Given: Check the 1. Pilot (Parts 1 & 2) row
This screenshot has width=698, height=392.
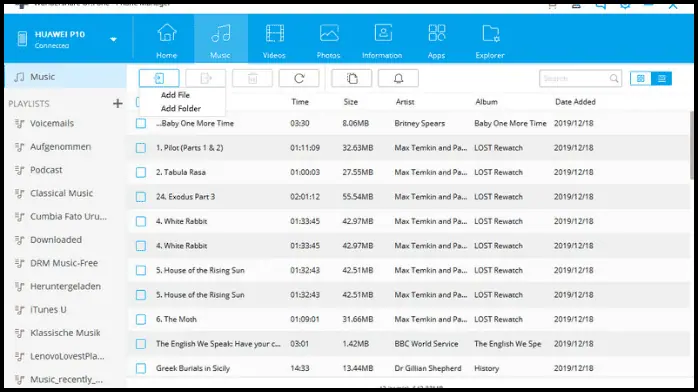Looking at the screenshot, I should pyautogui.click(x=141, y=148).
